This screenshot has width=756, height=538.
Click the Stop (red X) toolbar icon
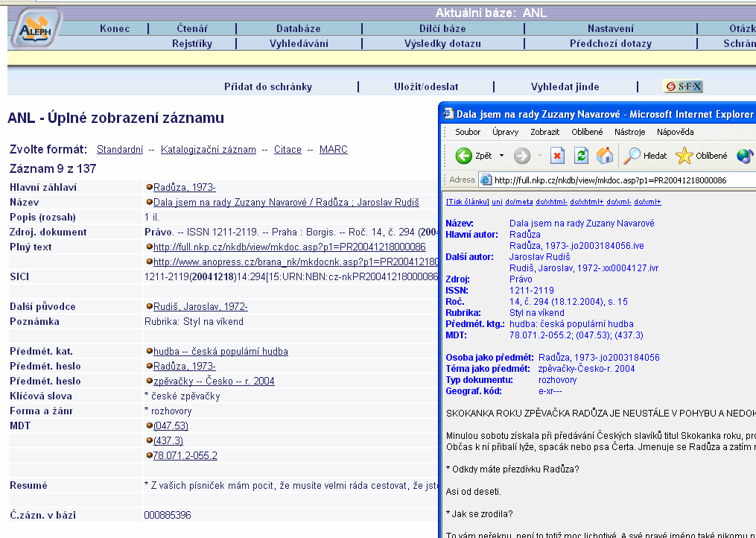pyautogui.click(x=557, y=156)
